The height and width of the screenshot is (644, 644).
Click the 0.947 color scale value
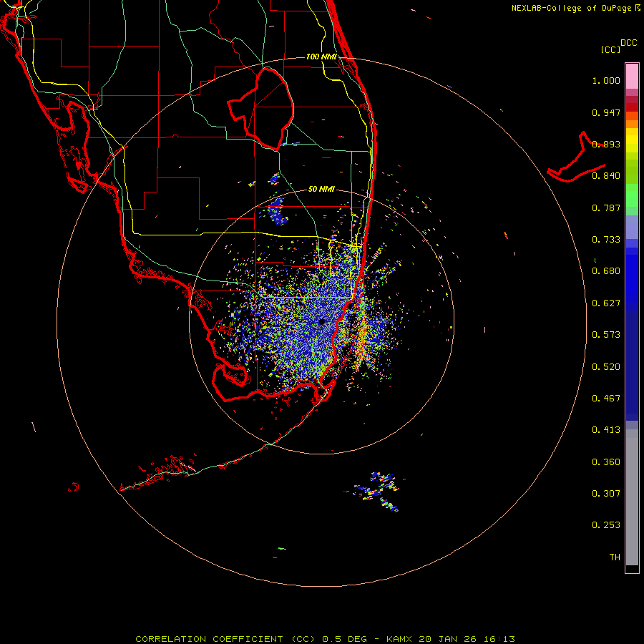coord(606,112)
